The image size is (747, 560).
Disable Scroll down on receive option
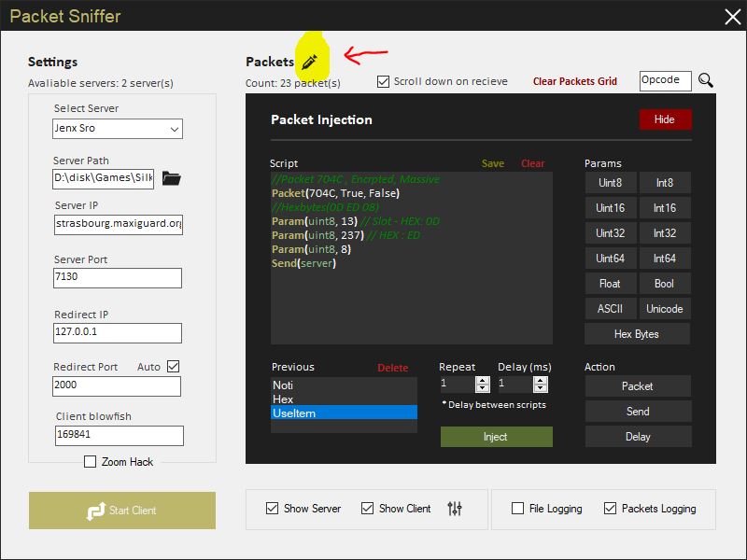[x=383, y=81]
